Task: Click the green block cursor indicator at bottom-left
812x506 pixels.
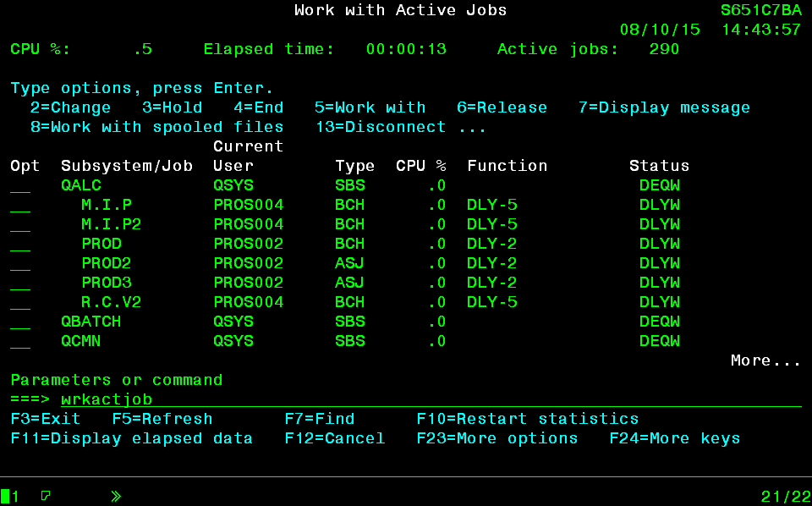Action: point(6,496)
